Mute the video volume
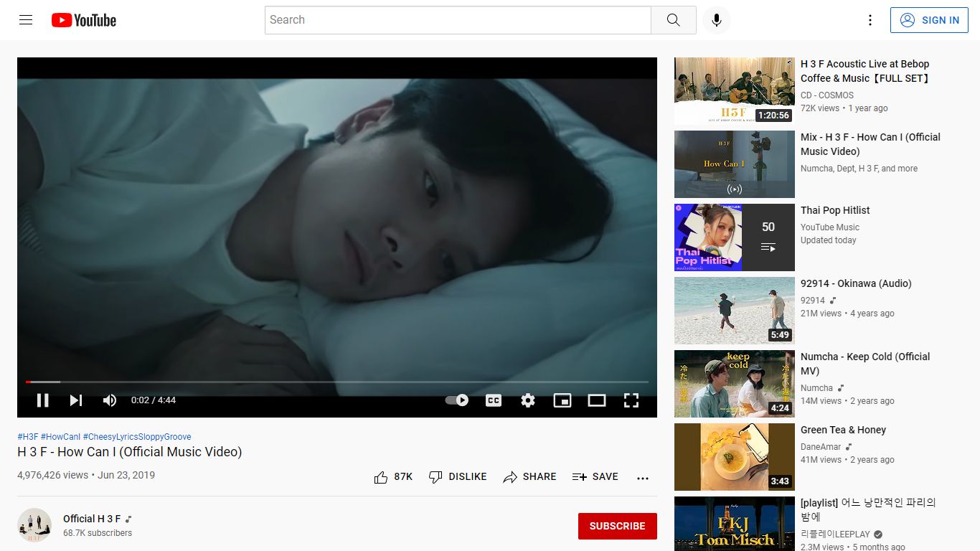980x551 pixels. coord(110,400)
